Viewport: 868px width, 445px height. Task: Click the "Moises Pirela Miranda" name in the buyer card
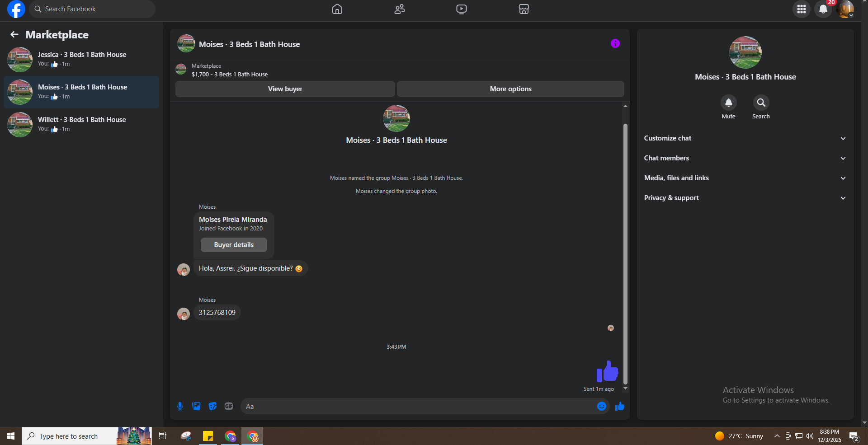(233, 220)
